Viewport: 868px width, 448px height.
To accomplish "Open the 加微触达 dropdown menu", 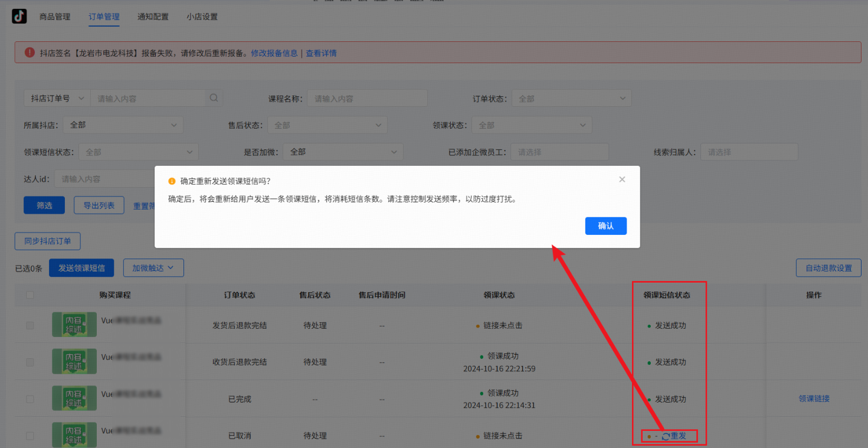I will pos(153,267).
